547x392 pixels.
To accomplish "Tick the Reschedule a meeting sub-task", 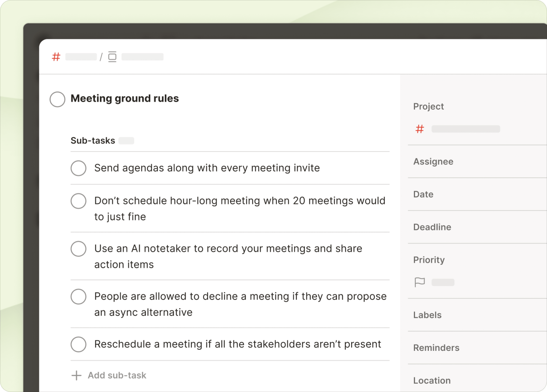I will point(78,344).
